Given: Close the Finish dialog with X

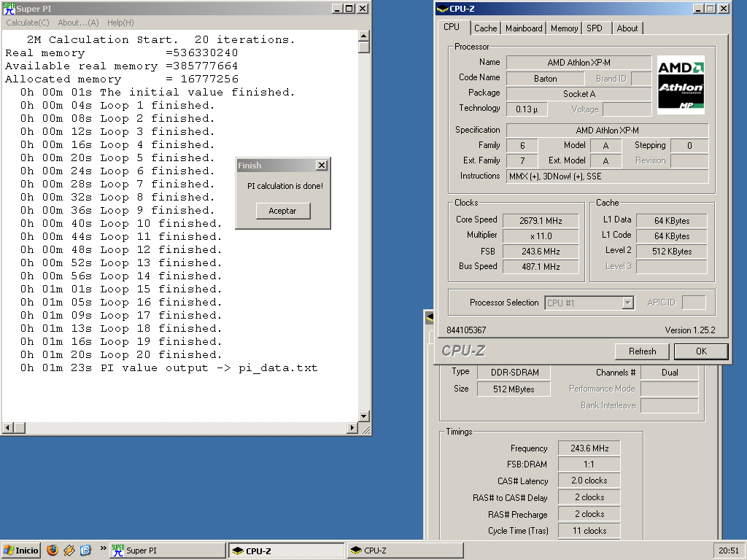Looking at the screenshot, I should click(321, 166).
